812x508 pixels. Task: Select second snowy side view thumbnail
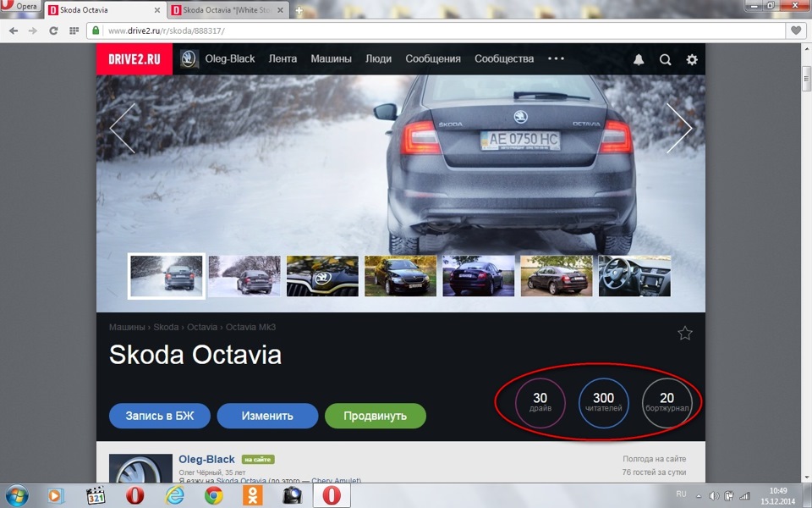coord(244,276)
